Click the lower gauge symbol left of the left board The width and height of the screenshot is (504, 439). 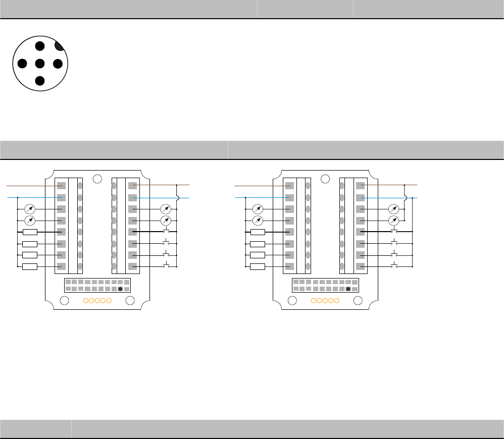point(30,221)
